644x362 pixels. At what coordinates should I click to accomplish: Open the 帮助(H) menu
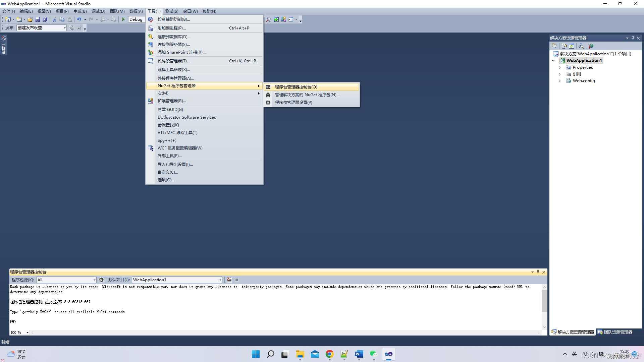(209, 11)
